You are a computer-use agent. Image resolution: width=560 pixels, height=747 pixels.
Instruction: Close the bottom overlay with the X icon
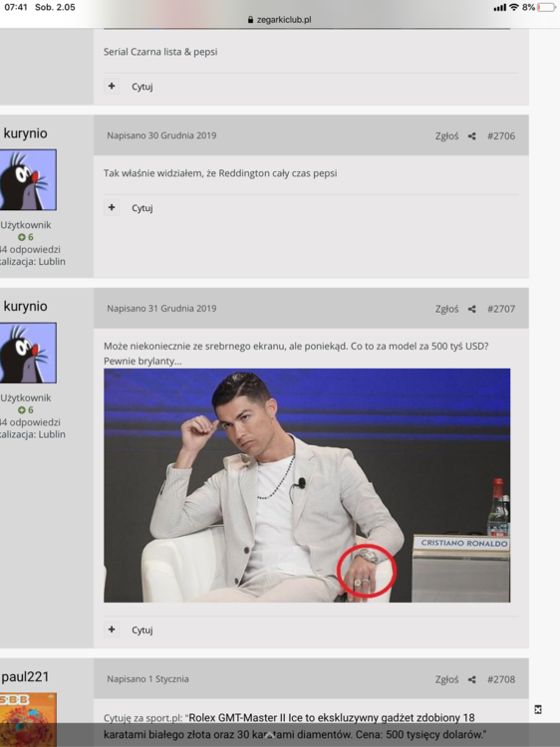tap(538, 710)
